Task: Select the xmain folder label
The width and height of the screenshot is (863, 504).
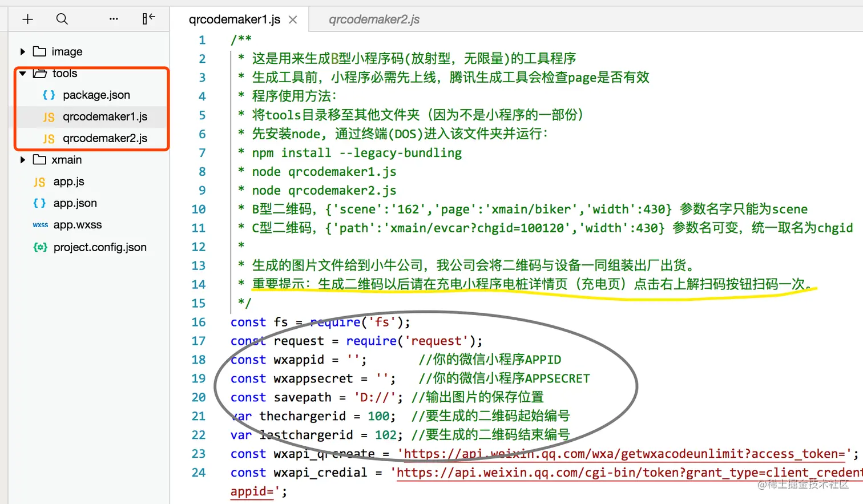Action: point(67,160)
